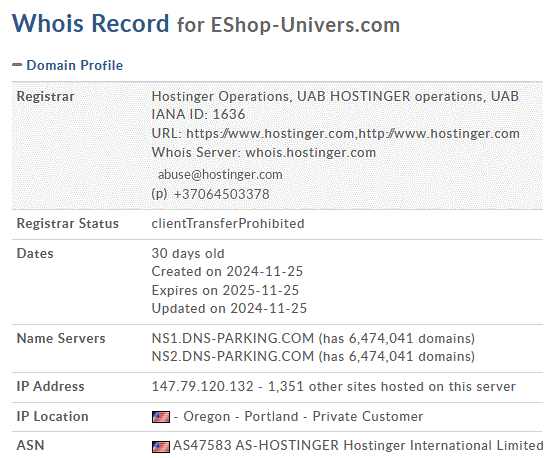Open IP address 147.79.120.132
Image resolution: width=544 pixels, height=458 pixels.
[x=203, y=387]
